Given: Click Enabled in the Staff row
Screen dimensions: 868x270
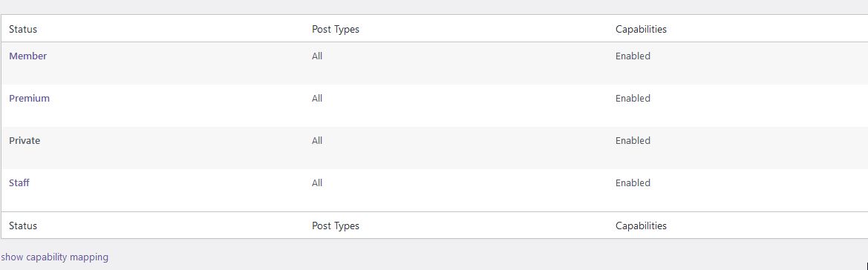Looking at the screenshot, I should pos(633,182).
